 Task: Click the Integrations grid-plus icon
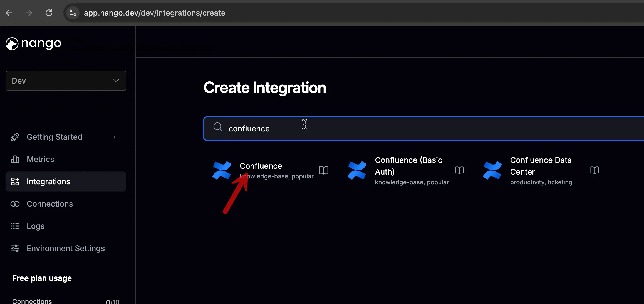(x=15, y=182)
